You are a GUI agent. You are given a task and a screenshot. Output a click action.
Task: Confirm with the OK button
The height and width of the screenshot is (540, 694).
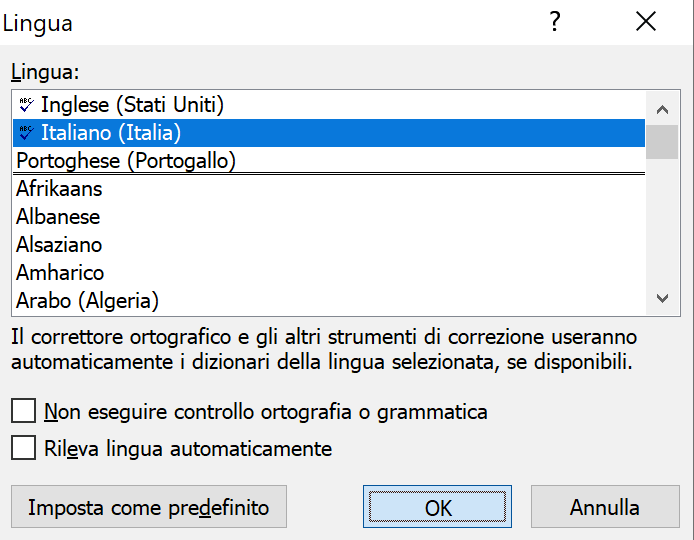437,507
